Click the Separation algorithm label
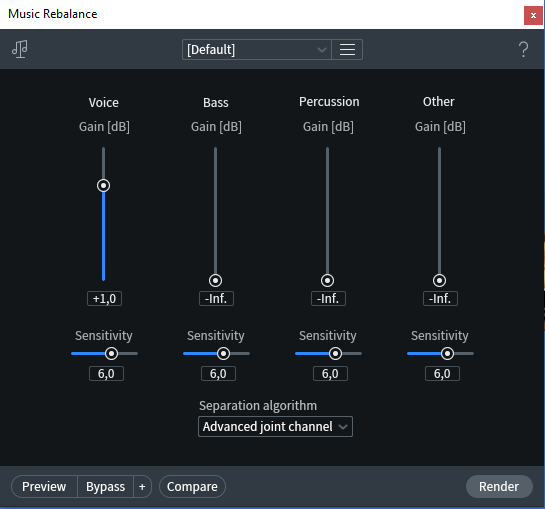Image resolution: width=545 pixels, height=509 pixels. 258,405
